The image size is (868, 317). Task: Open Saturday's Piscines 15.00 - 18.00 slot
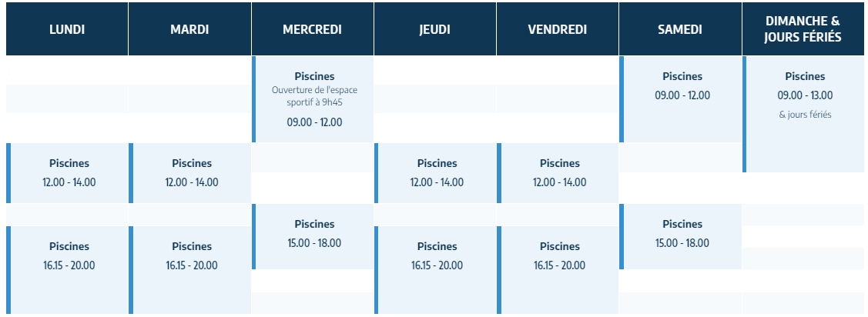(x=680, y=237)
